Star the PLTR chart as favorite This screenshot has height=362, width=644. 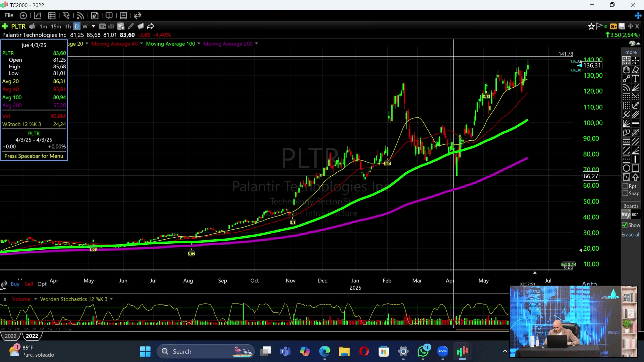coord(591,26)
